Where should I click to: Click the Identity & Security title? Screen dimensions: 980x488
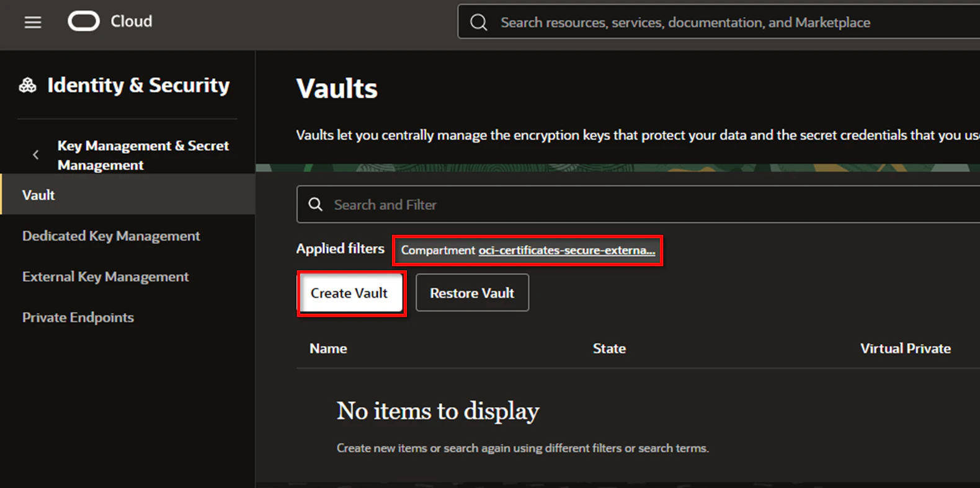138,86
